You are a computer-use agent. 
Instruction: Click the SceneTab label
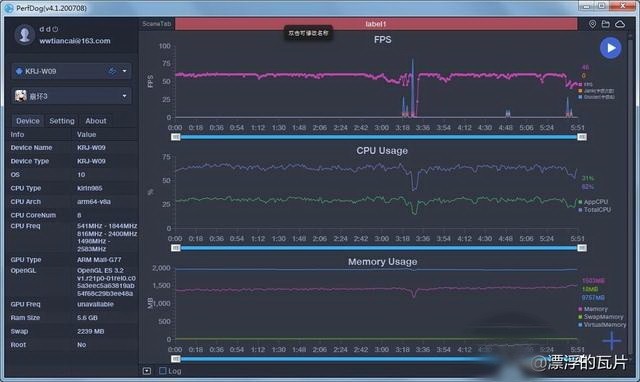(x=157, y=24)
